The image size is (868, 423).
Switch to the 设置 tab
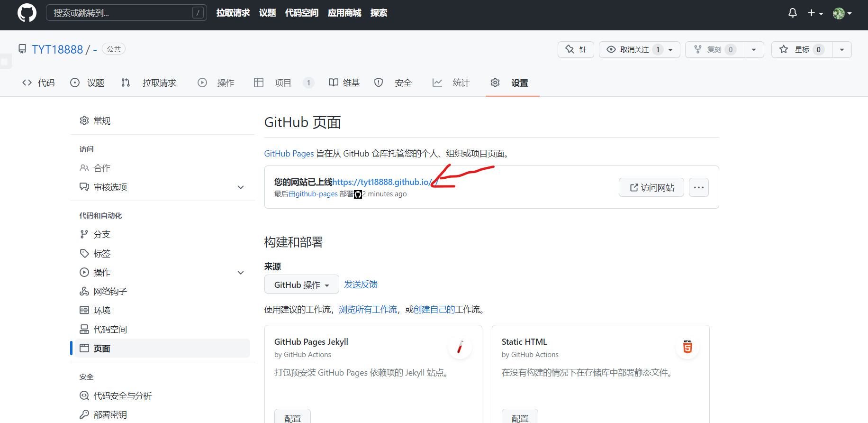point(510,83)
